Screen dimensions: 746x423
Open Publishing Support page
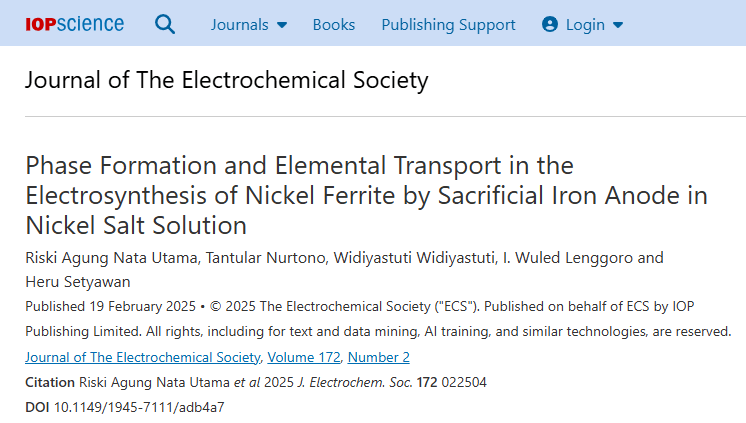point(448,24)
